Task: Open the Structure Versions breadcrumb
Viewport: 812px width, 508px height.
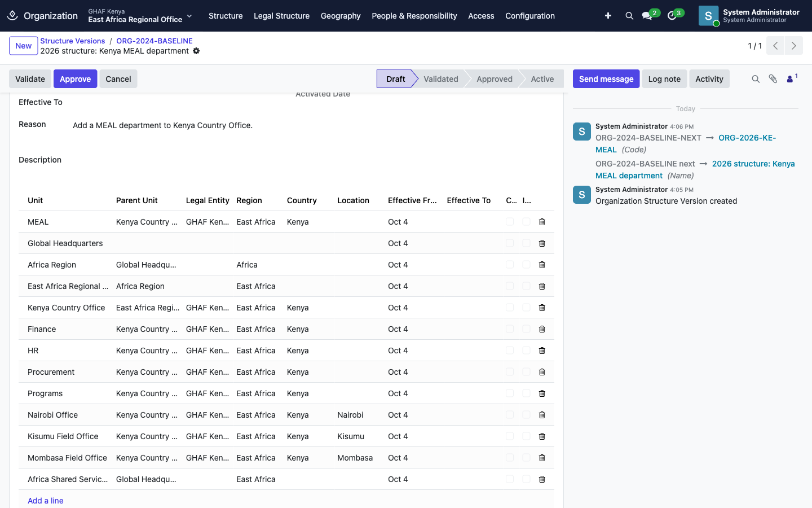Action: pos(73,41)
